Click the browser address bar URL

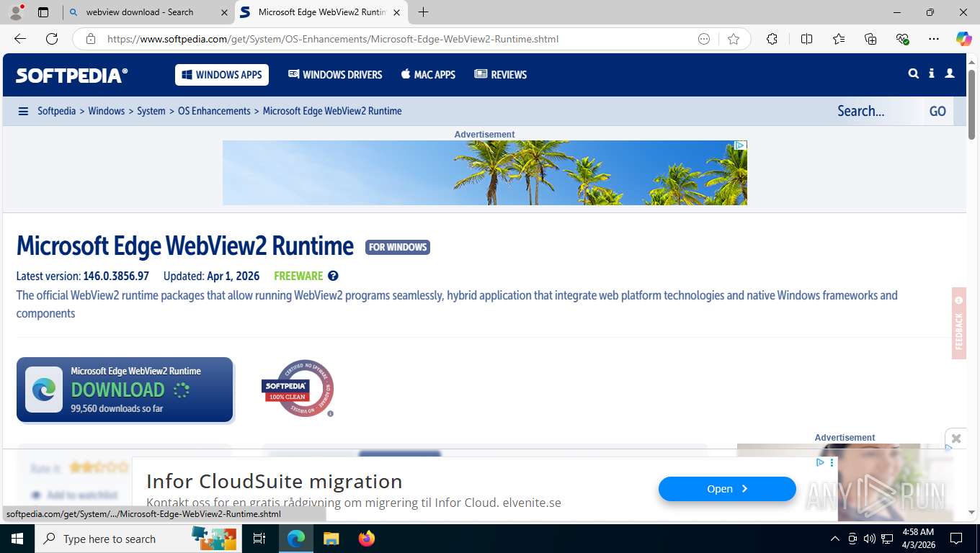click(x=333, y=39)
